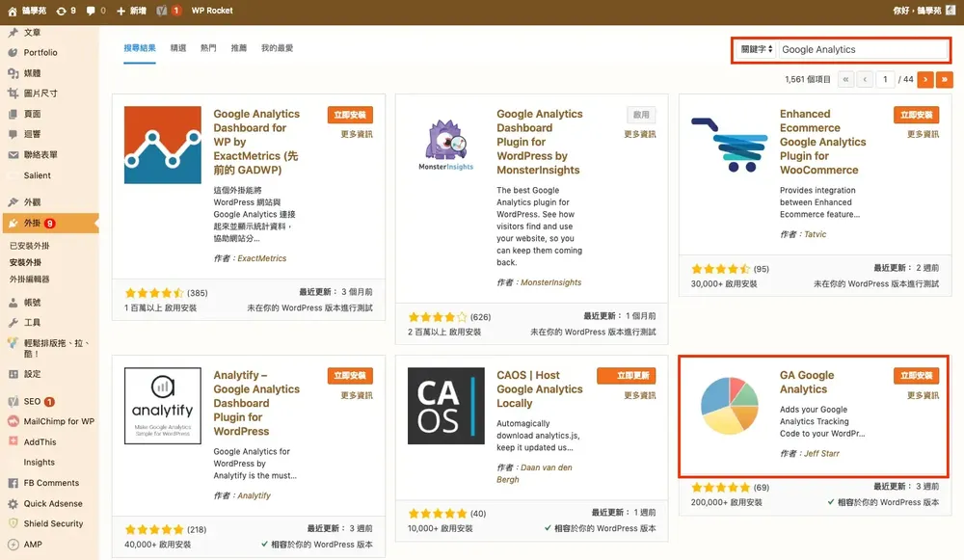
Task: Click the envelope icon for 聯絡表單
Action: click(13, 155)
